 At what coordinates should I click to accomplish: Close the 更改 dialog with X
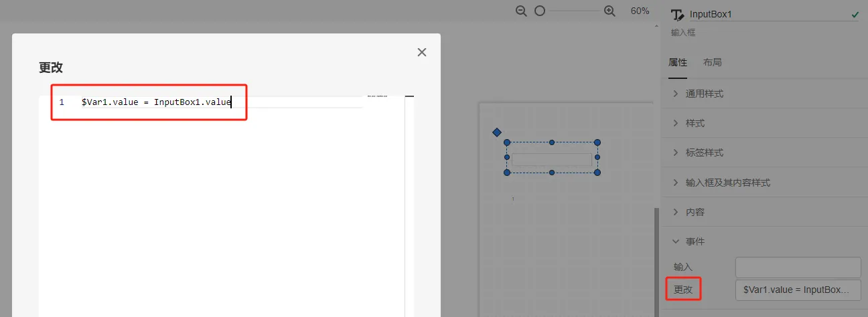click(422, 52)
